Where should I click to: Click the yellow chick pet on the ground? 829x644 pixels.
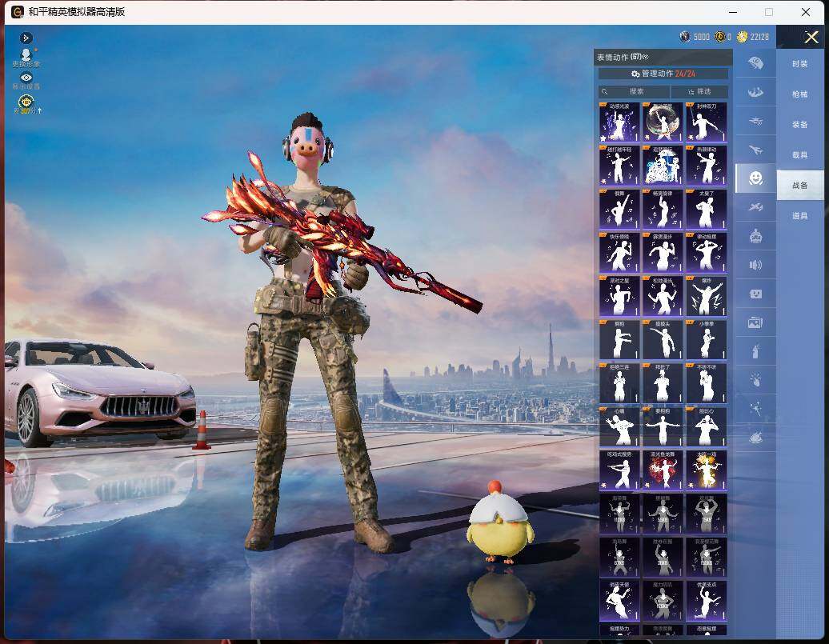coord(499,522)
